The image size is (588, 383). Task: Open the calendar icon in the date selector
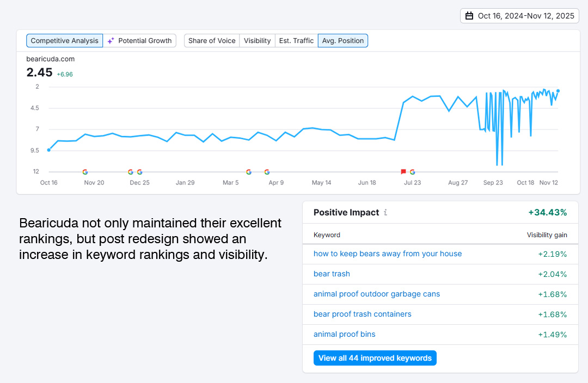coord(469,16)
